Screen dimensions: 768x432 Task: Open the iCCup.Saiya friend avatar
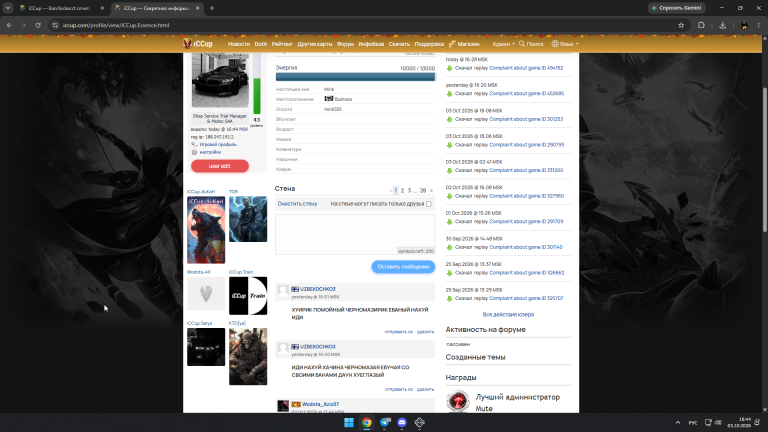pyautogui.click(x=206, y=347)
